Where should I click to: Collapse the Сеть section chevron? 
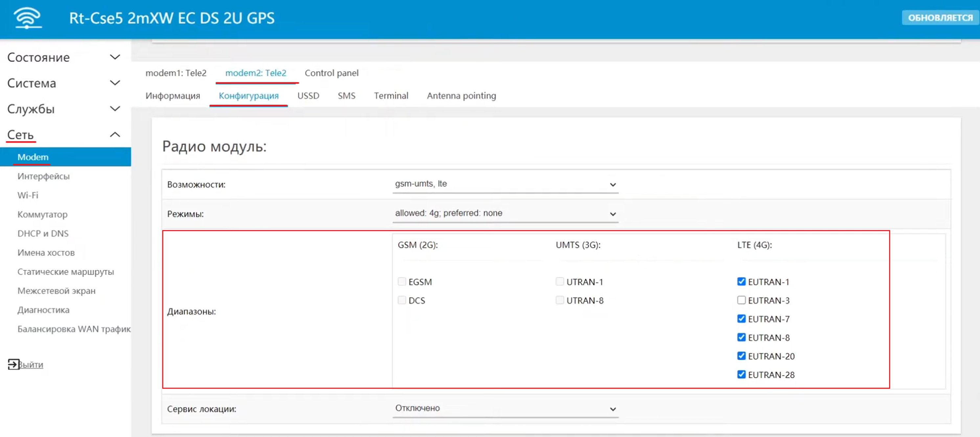[115, 135]
